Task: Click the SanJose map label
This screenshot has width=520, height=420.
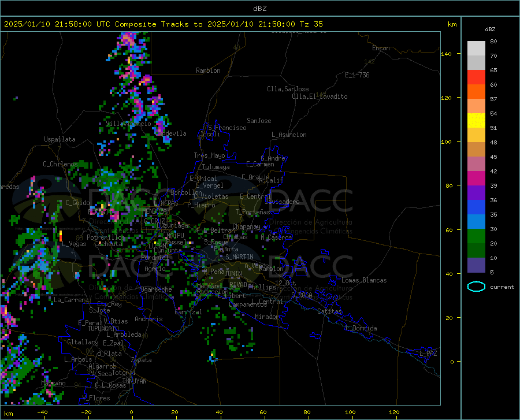Action: click(x=259, y=121)
